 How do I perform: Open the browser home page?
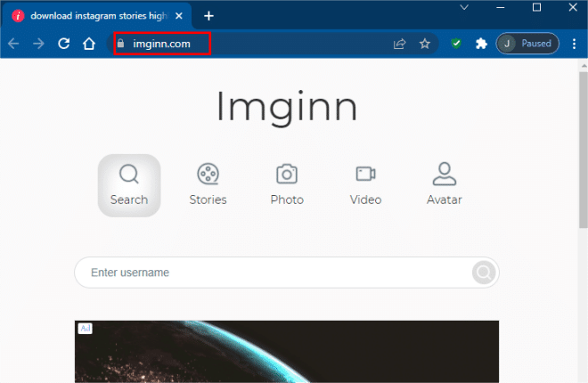coord(89,44)
